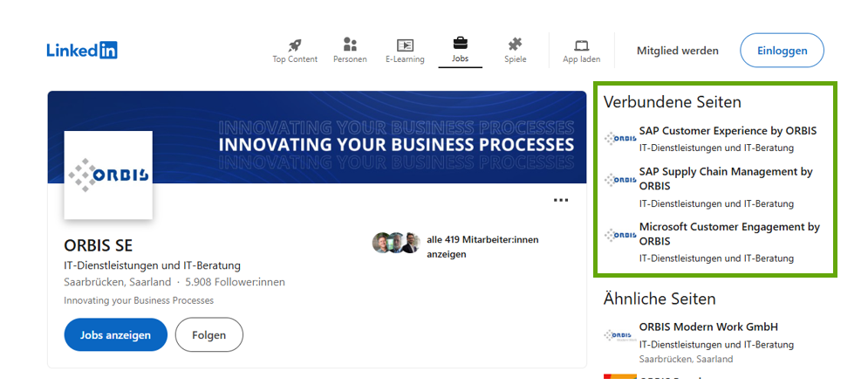Image resolution: width=868 pixels, height=385 pixels.
Task: Click the Jobs anzeigen button
Action: click(x=116, y=334)
